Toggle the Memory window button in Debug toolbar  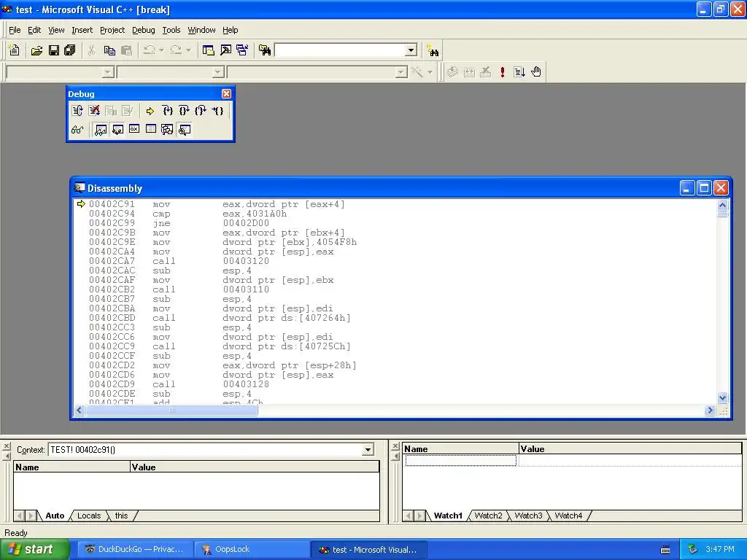150,130
